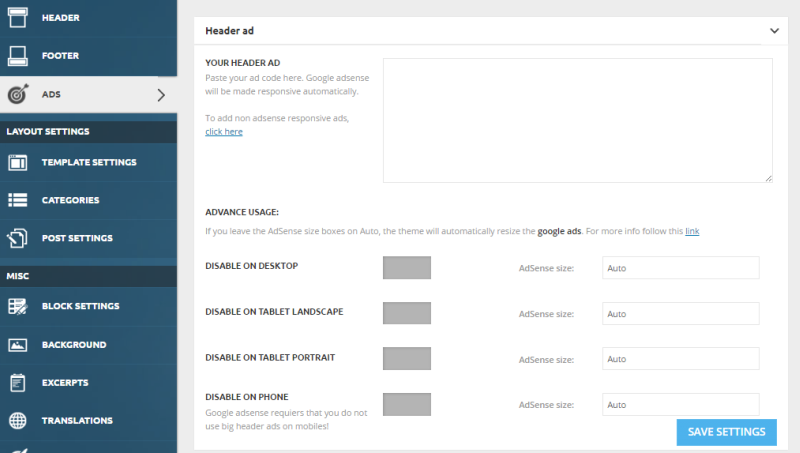The width and height of the screenshot is (800, 453).
Task: Click the Block Settings pencil icon
Action: 17,306
